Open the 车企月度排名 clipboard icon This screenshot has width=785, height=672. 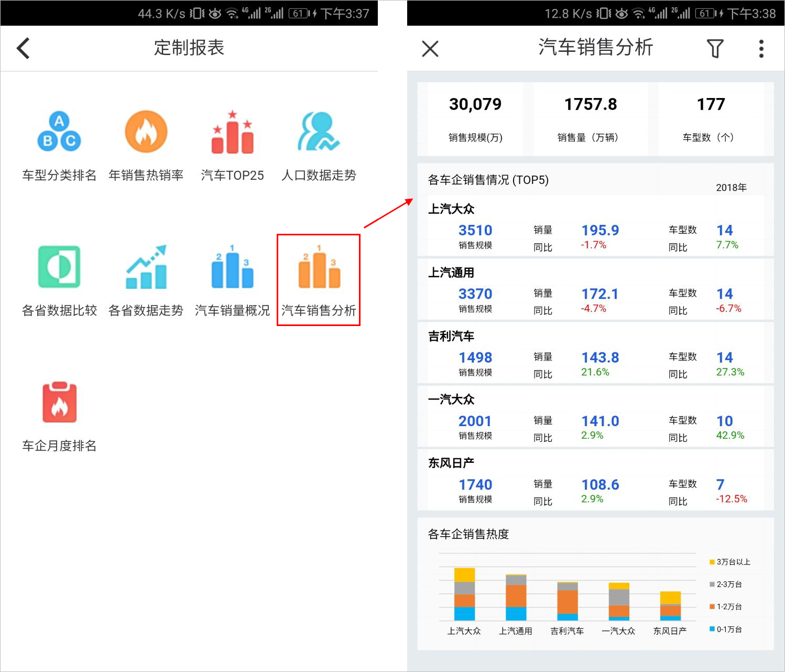pos(60,402)
